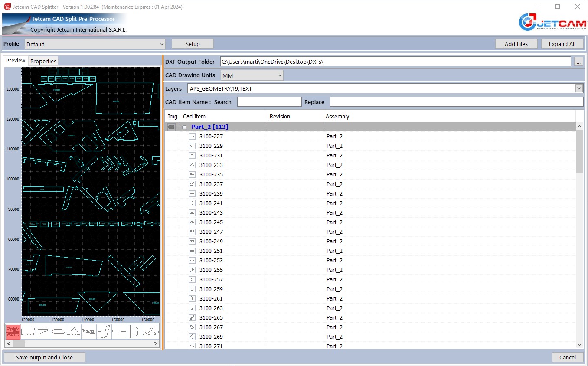Select the thumbnail with row of square holes

point(89,332)
